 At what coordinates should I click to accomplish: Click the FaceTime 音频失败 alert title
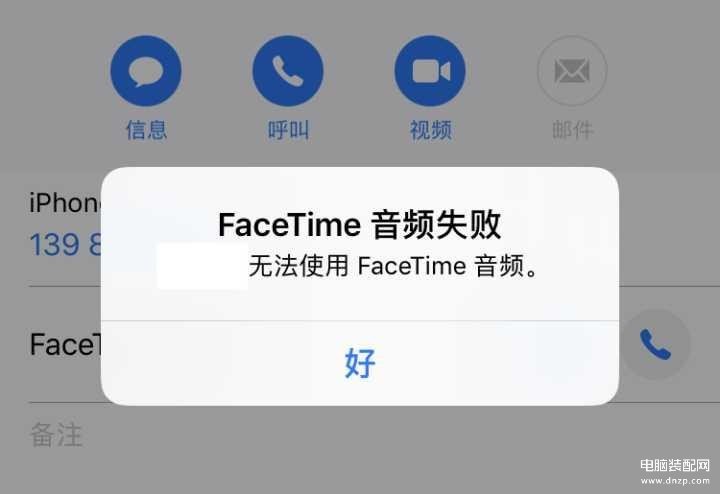[360, 225]
